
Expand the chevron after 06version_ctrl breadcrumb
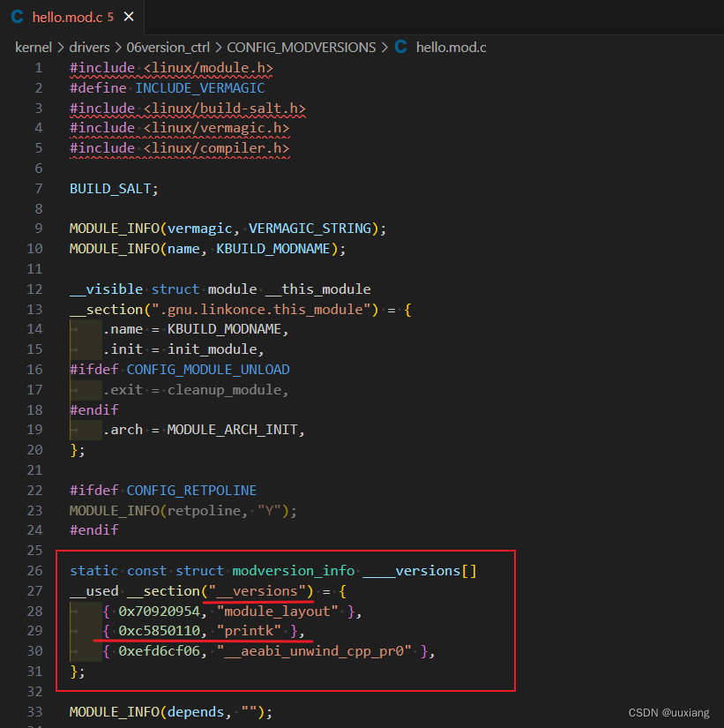click(x=218, y=48)
